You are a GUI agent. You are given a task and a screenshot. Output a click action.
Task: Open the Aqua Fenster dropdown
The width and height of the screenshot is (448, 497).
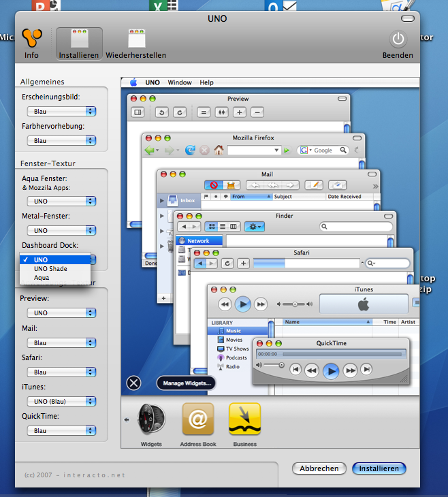tap(61, 201)
